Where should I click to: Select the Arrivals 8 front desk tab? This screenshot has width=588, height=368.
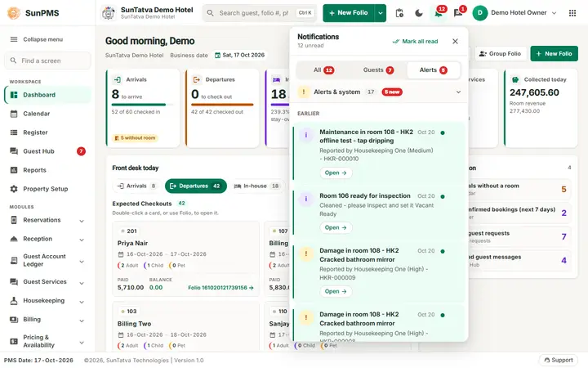(x=136, y=186)
